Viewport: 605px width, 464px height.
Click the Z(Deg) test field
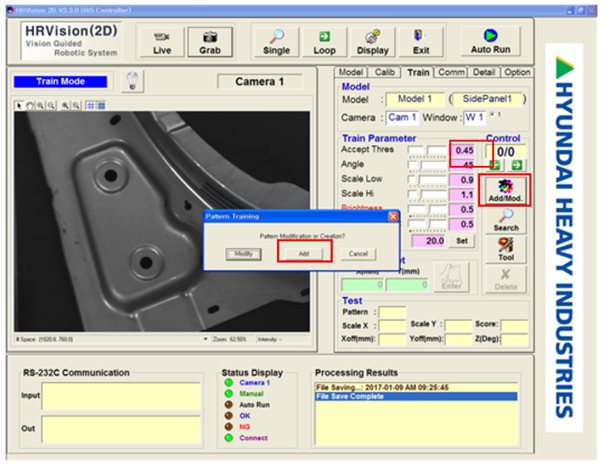pos(514,339)
